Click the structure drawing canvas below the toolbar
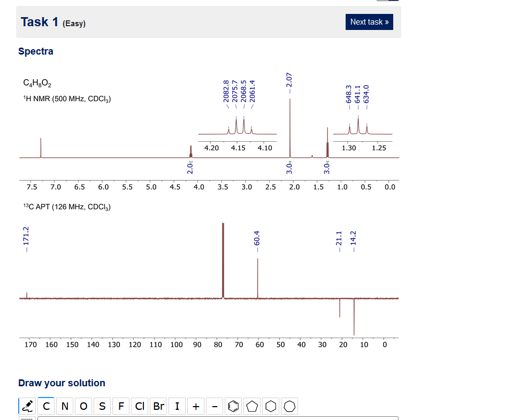 (214, 417)
